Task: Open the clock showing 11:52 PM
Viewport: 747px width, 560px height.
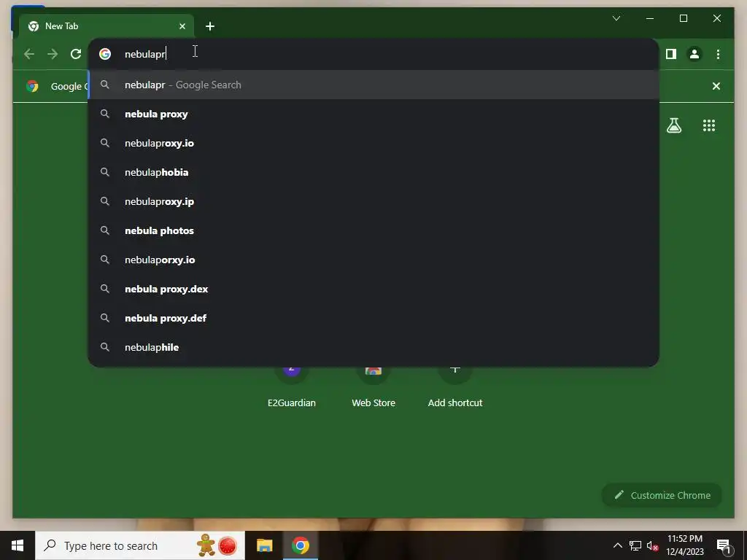Action: coord(684,545)
